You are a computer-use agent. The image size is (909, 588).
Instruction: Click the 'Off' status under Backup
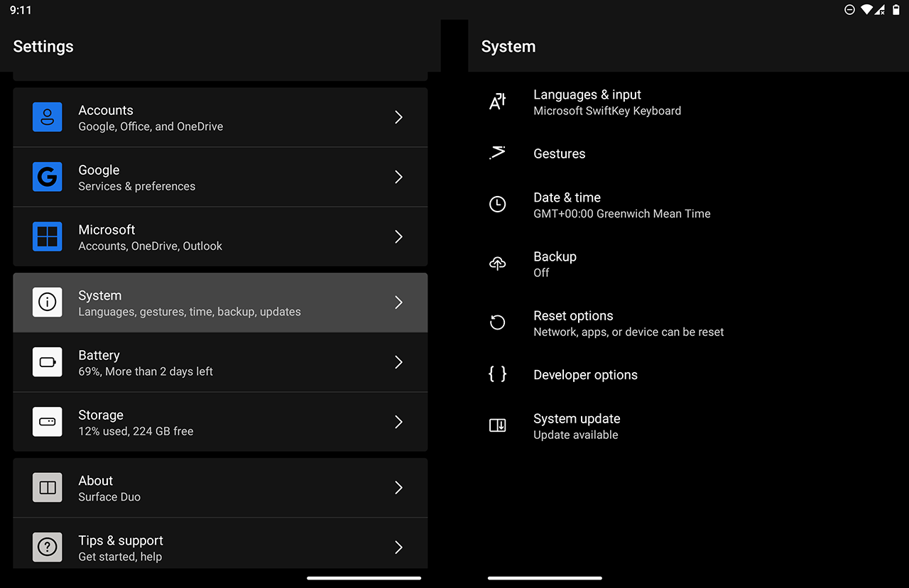point(541,273)
